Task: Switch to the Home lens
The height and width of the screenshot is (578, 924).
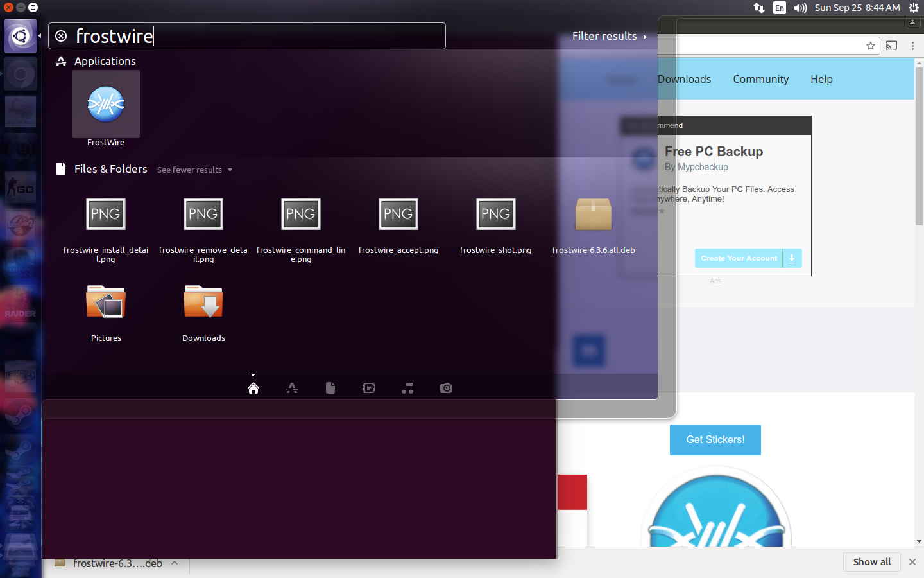Action: coord(253,388)
